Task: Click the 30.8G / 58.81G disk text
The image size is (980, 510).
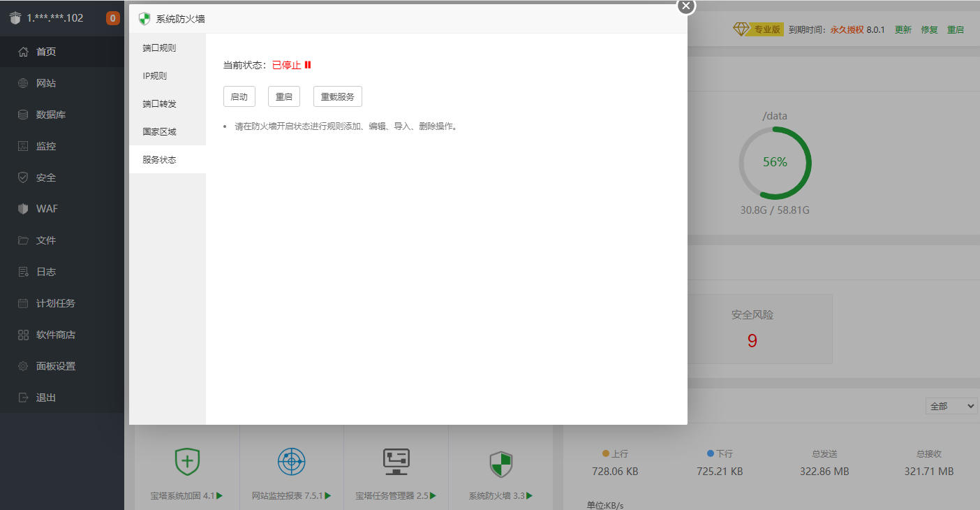Action: [775, 210]
